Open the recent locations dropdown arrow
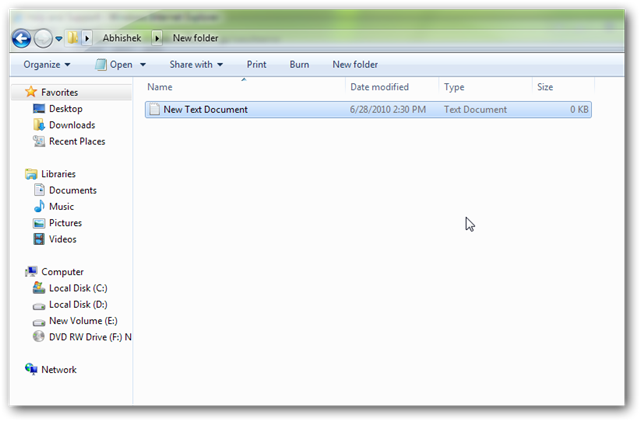This screenshot has height=421, width=640. [x=59, y=39]
